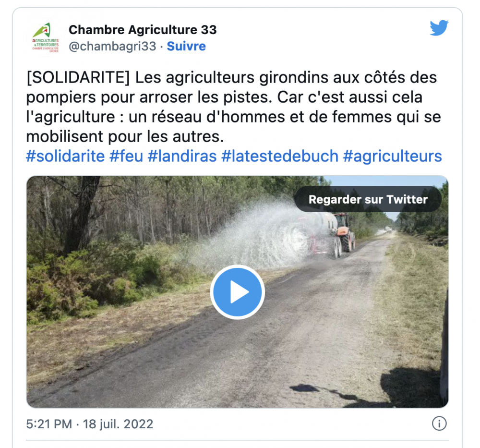Viewport: 480px width, 448px height.
Task: Play the embedded tractor video
Action: (x=238, y=292)
